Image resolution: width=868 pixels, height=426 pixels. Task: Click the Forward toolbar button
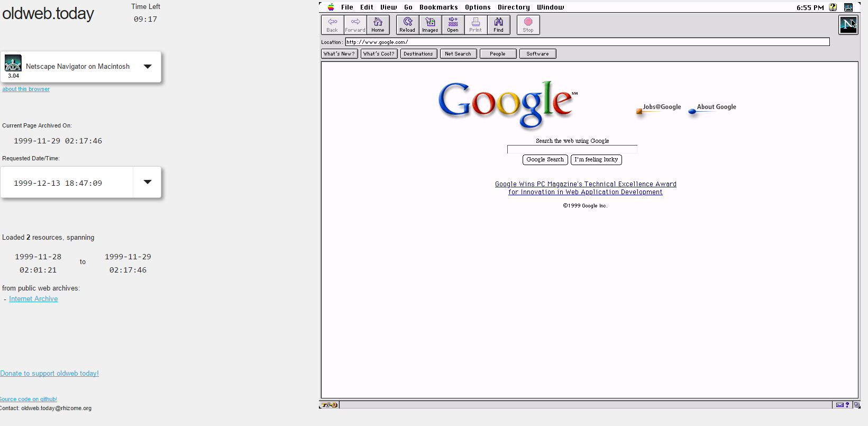355,25
